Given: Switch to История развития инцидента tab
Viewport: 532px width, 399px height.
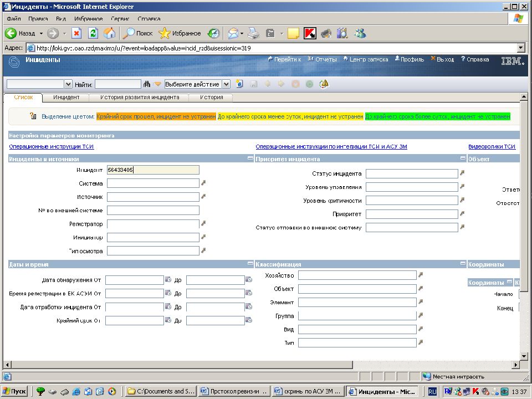Looking at the screenshot, I should (x=140, y=98).
